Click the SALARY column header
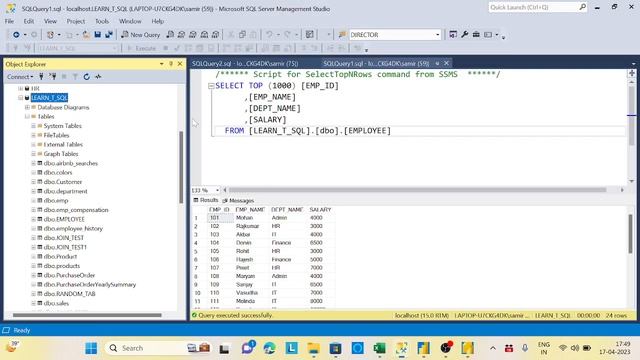Screen dimensions: 640x360 click(x=320, y=209)
